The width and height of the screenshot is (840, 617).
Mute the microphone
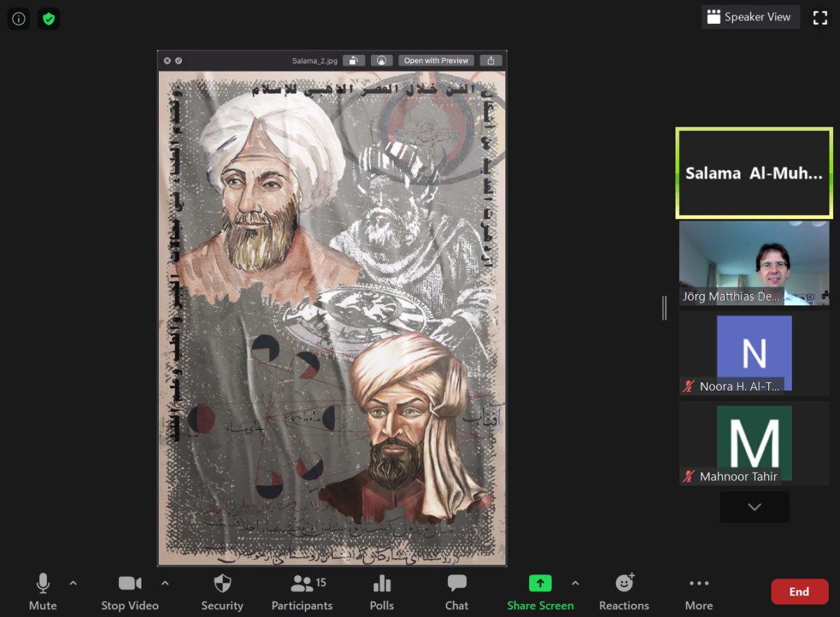pyautogui.click(x=43, y=592)
